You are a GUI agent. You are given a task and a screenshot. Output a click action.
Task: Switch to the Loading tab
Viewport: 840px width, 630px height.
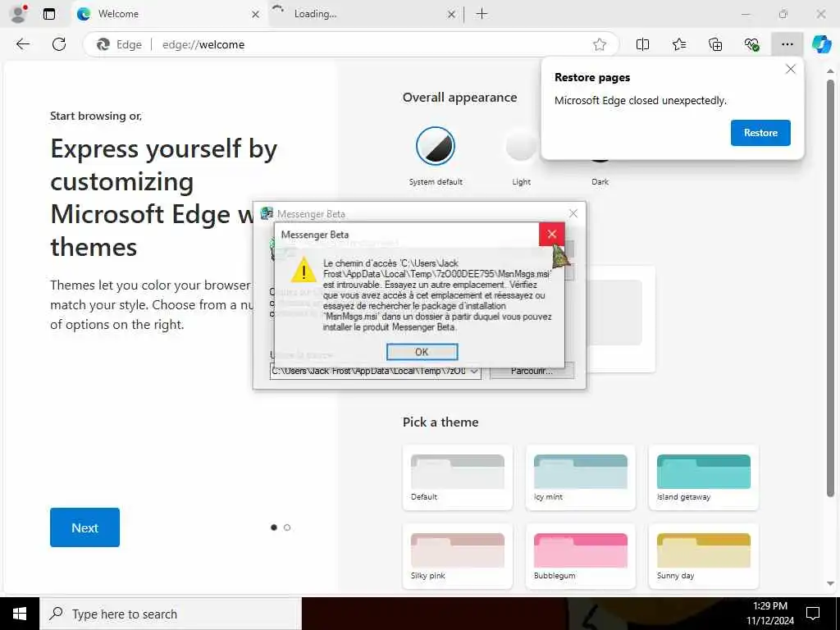364,14
